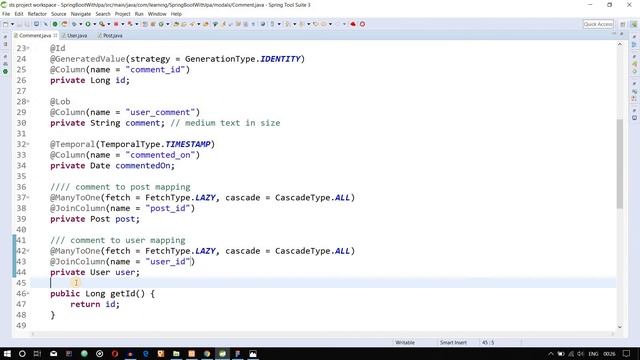Click the New file toolbar icon
The width and height of the screenshot is (640, 360).
[x=5, y=24]
